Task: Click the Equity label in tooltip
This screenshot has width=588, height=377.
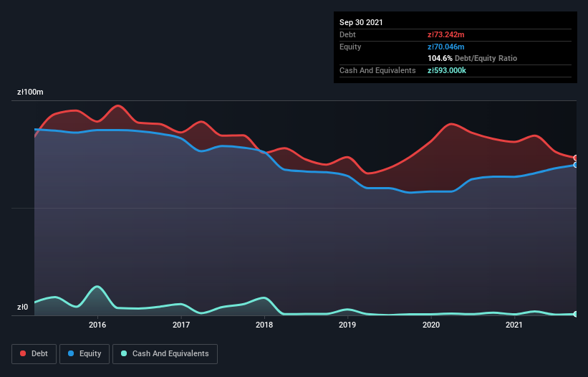Action: [x=350, y=47]
